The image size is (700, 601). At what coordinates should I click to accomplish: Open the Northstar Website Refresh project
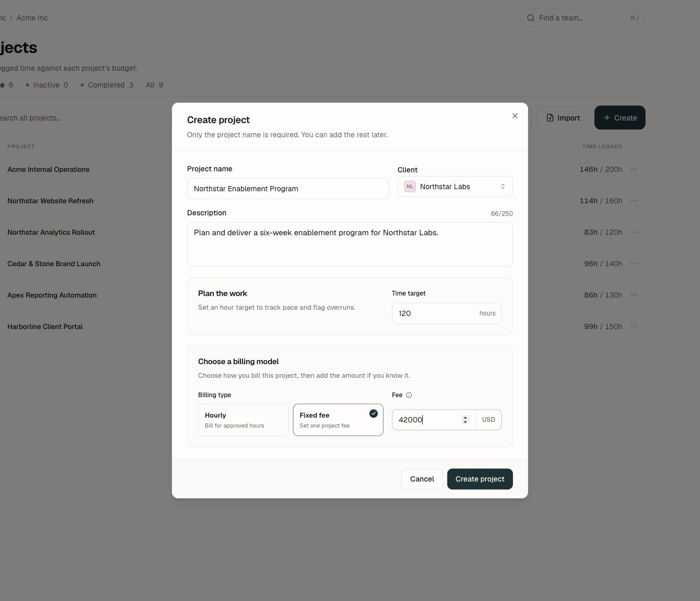50,201
